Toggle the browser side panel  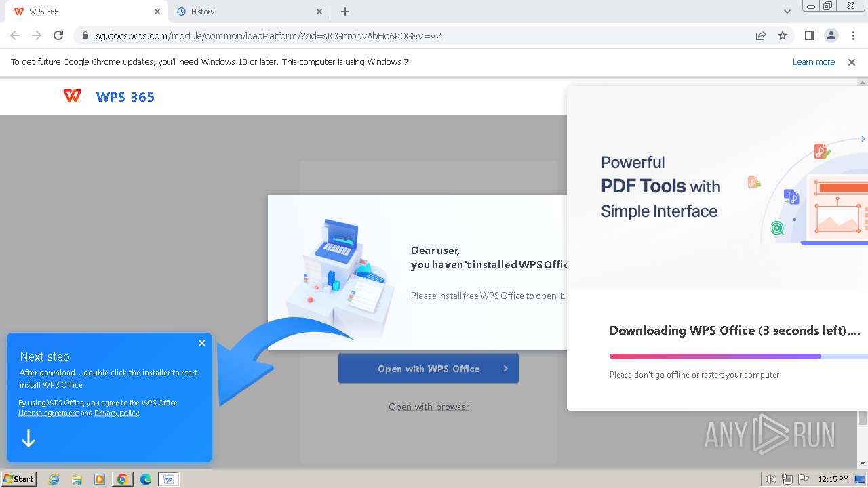tap(810, 36)
